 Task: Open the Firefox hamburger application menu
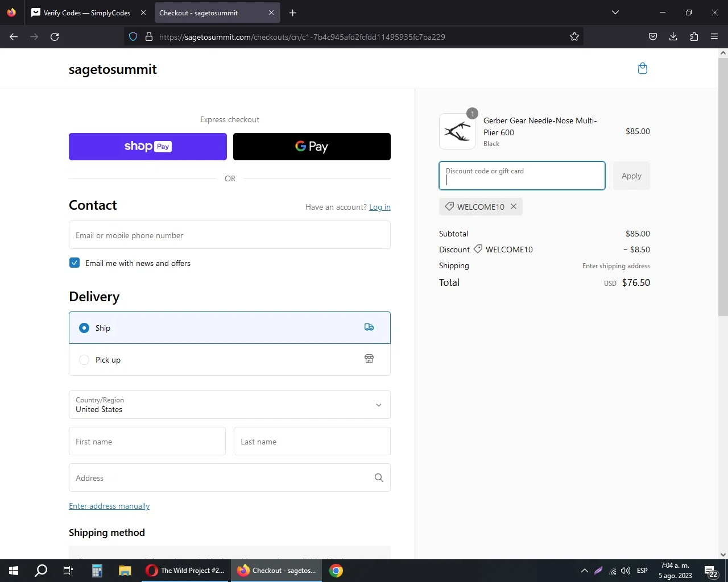(714, 37)
